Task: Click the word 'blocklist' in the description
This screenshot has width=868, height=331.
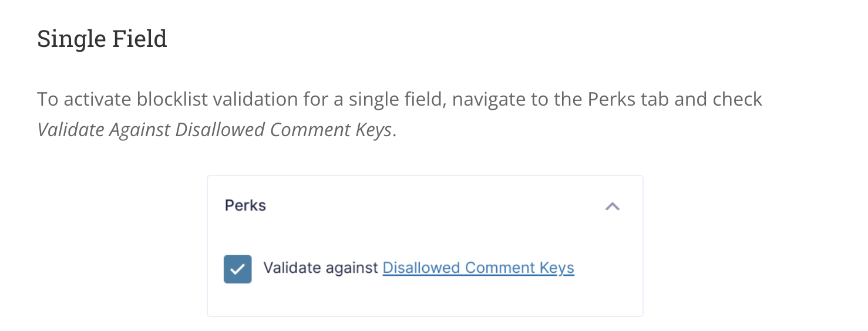Action: 172,99
